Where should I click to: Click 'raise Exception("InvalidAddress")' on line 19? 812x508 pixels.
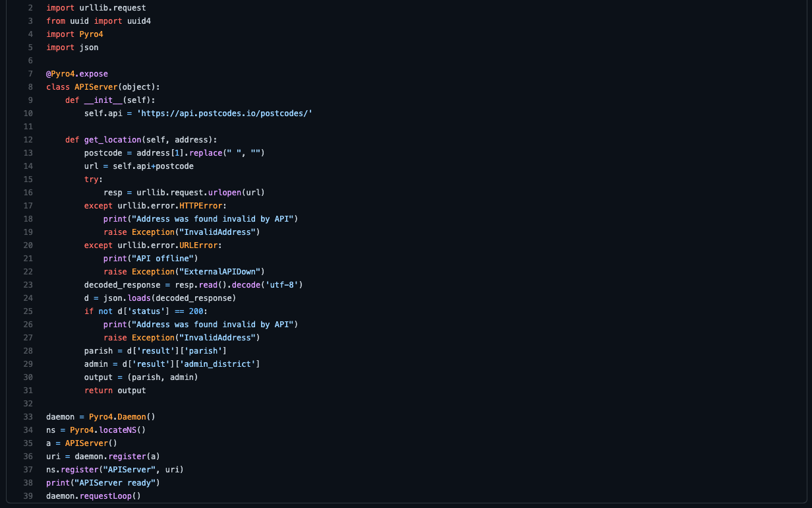[x=182, y=232]
